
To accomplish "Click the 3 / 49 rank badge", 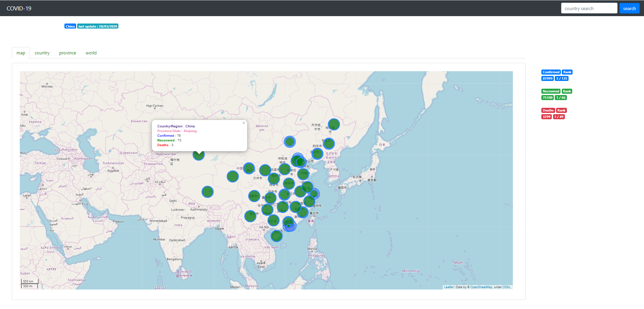I will 559,117.
